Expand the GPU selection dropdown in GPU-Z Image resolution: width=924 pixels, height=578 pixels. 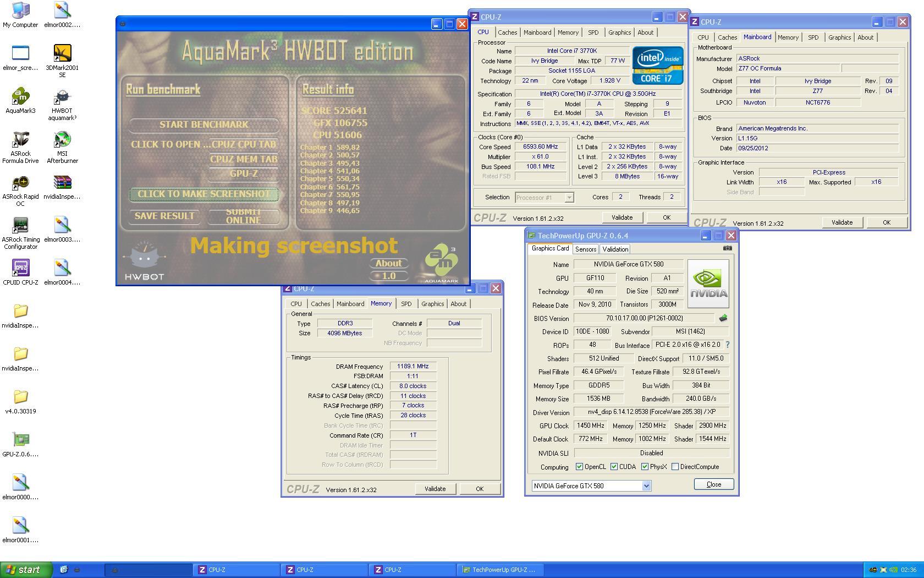[646, 486]
